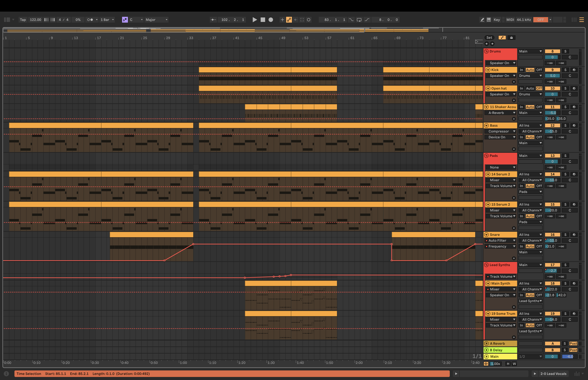Toggle the Draw Mode pencil icon
588x380 pixels.
click(482, 20)
